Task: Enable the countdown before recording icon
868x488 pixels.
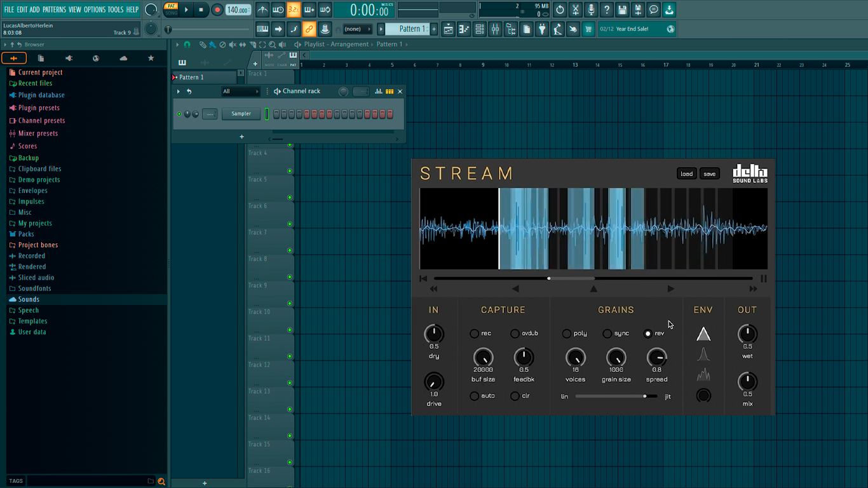Action: pos(294,10)
